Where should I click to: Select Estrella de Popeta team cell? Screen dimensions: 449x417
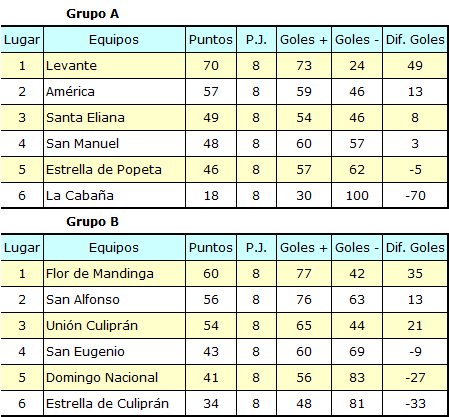pos(114,170)
